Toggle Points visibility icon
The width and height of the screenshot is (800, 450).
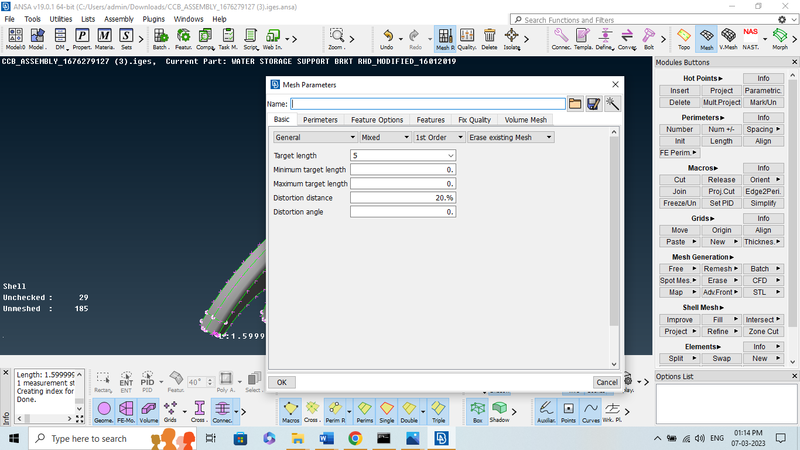point(568,411)
